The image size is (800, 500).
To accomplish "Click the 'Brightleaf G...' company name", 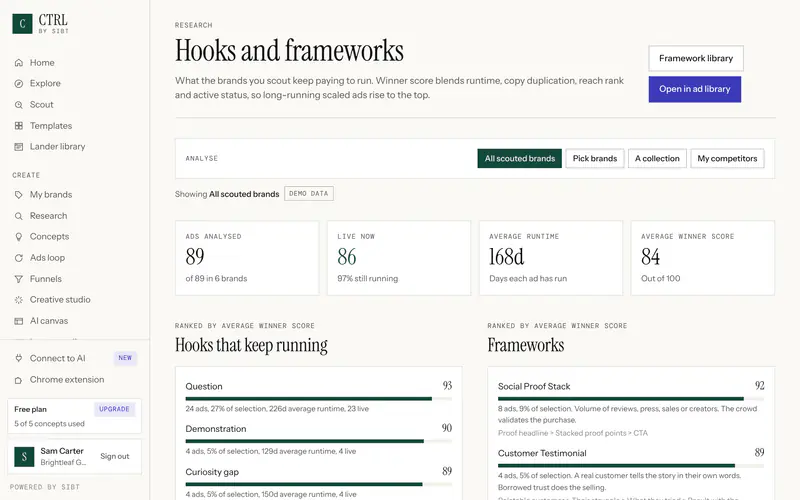I will pyautogui.click(x=63, y=463).
